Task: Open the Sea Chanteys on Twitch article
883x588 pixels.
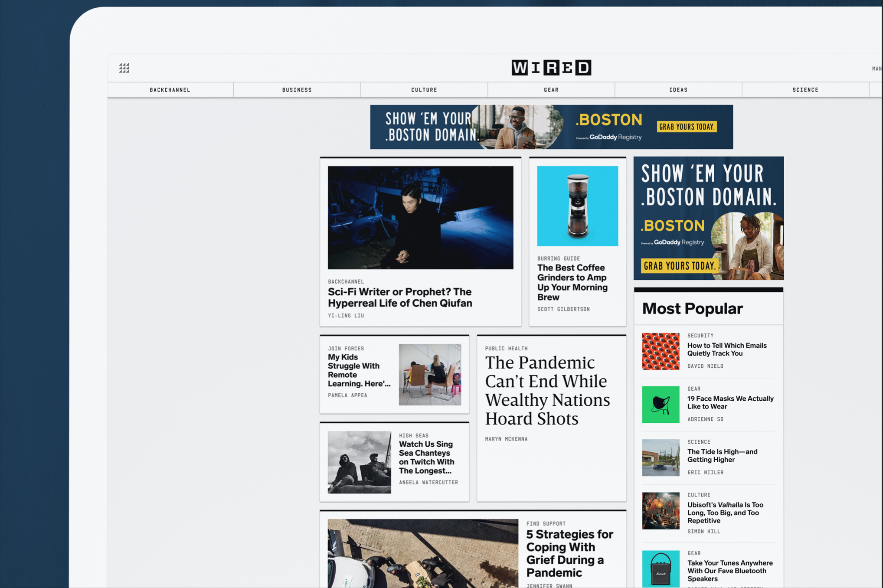Action: coord(426,457)
